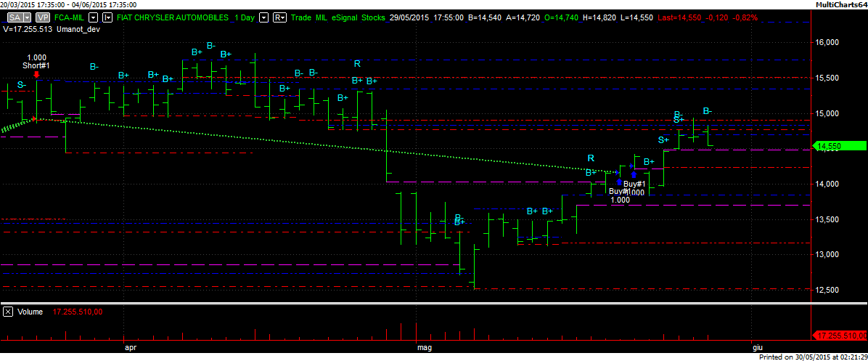This screenshot has width=868, height=361.
Task: Click the Volume indicator label
Action: click(x=30, y=312)
